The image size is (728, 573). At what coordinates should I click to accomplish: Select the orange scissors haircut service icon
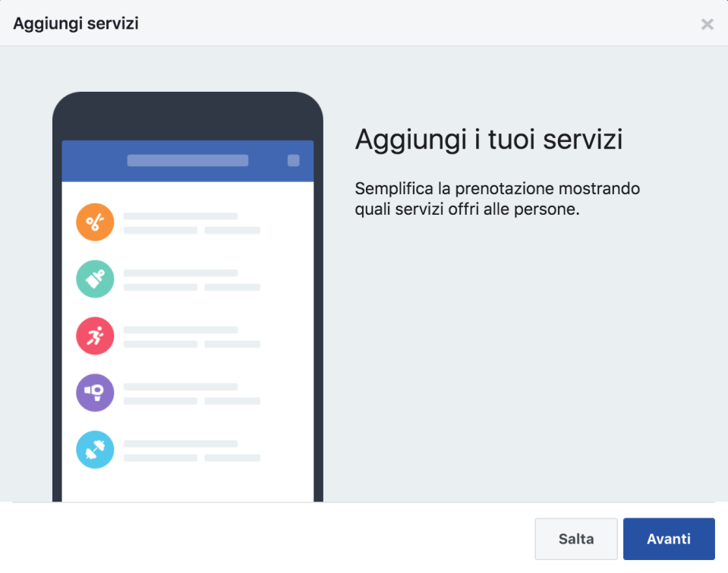coord(95,222)
